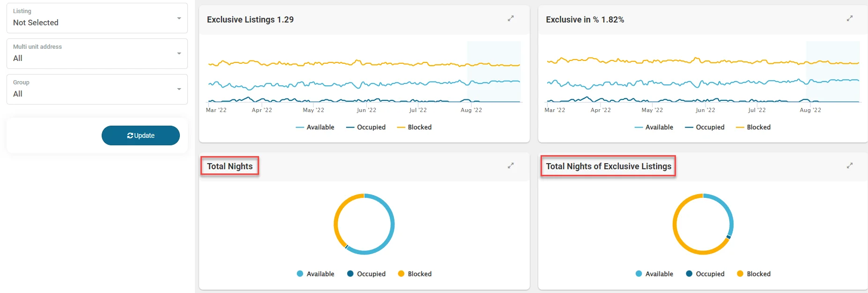Expand the Exclusive in % chart
Screen dimensions: 868x293
pyautogui.click(x=849, y=19)
